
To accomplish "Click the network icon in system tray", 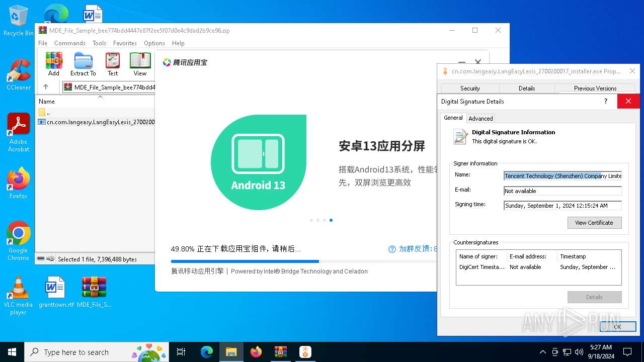I will coord(567,352).
